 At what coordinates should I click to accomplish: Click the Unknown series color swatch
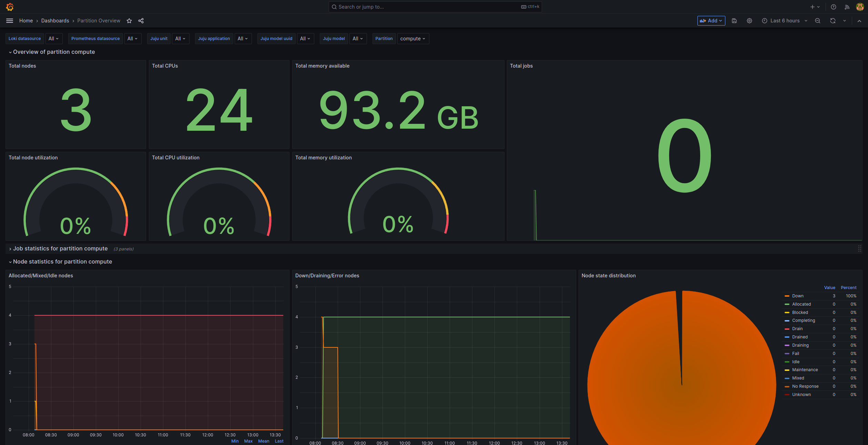(x=787, y=395)
